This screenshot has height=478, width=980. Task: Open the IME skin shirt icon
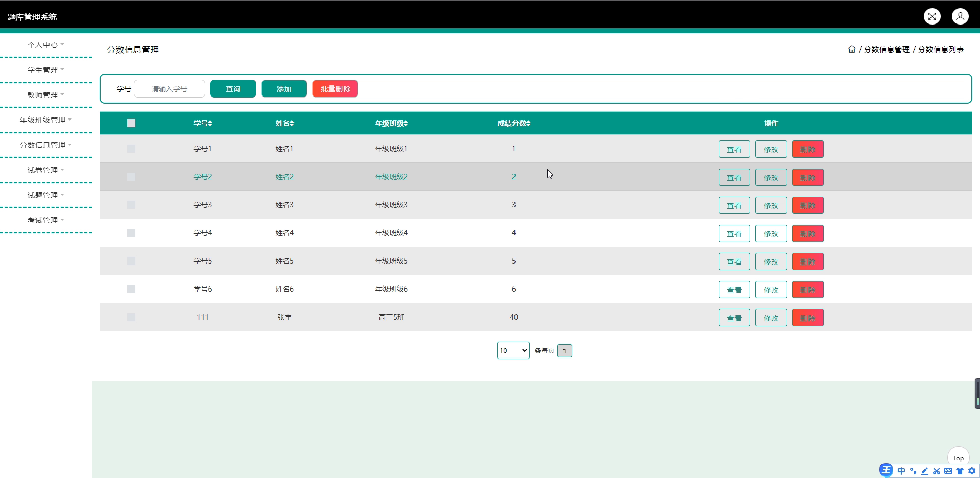960,471
